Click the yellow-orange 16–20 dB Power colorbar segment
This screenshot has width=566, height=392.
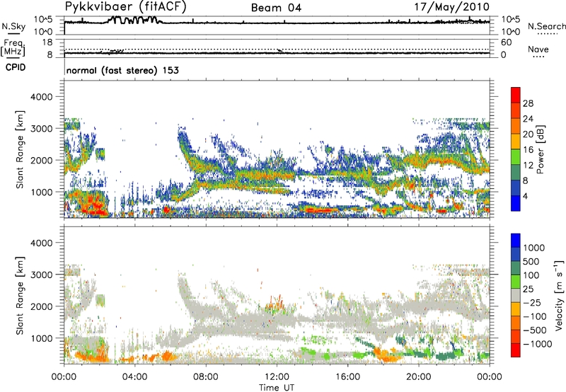(x=516, y=142)
